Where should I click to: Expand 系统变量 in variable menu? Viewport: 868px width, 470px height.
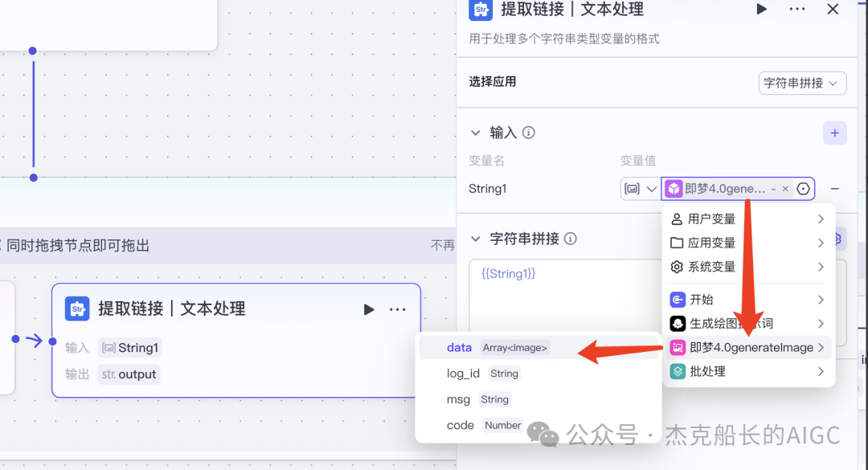[x=748, y=267]
